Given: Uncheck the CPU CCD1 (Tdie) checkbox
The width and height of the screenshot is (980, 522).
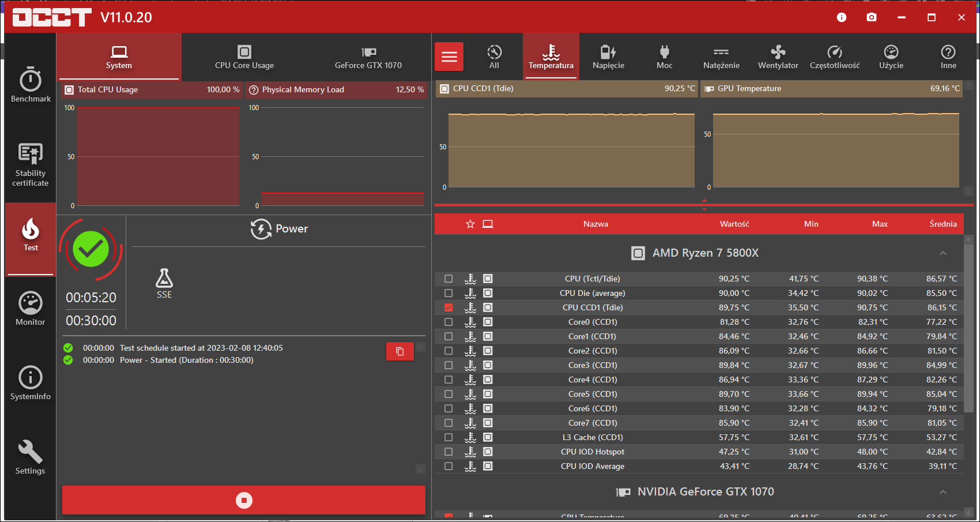Looking at the screenshot, I should point(448,307).
